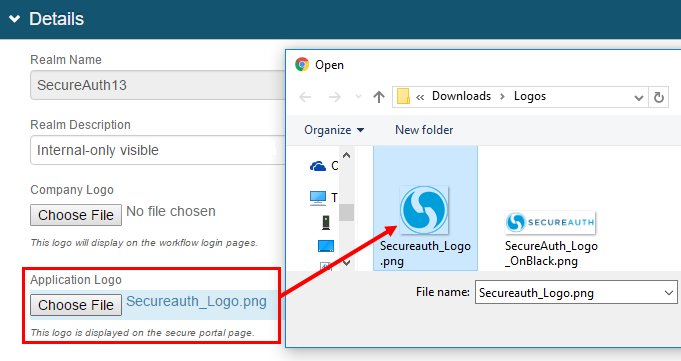Select the computer tower drive icon
The height and width of the screenshot is (361, 681).
pos(326,222)
